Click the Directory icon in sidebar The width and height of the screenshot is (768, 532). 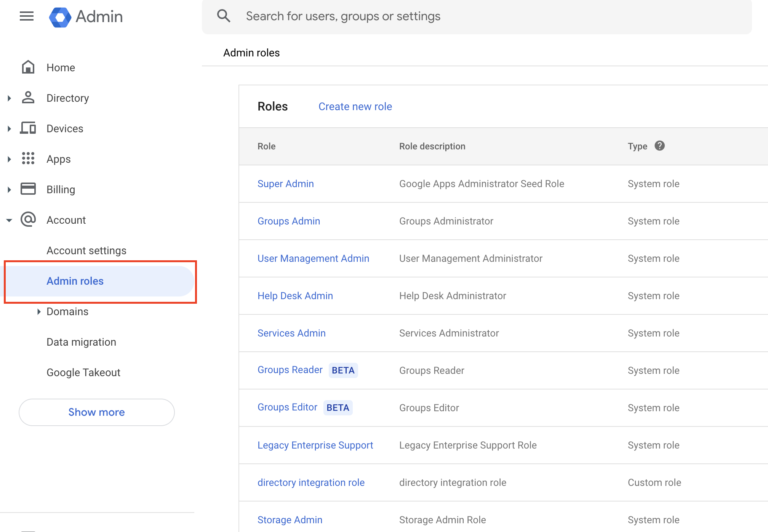point(28,98)
